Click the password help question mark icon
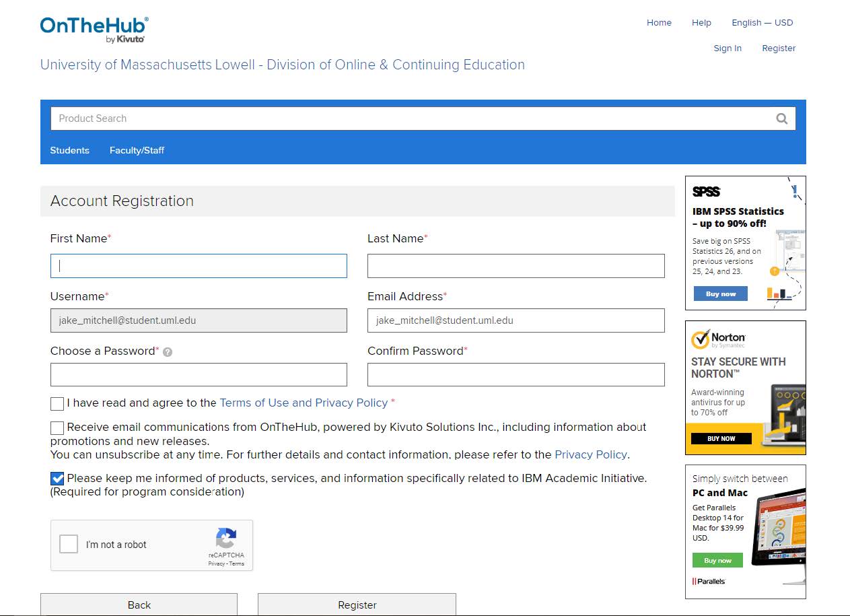 pyautogui.click(x=168, y=352)
